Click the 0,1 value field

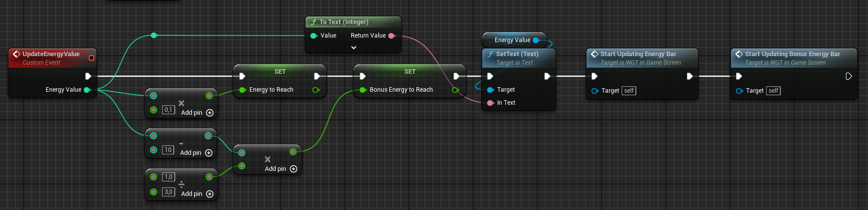(x=168, y=110)
